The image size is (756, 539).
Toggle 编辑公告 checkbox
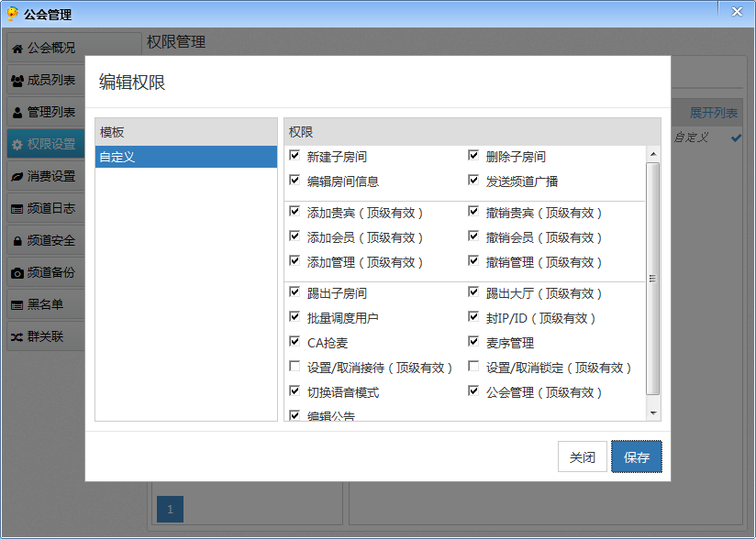(x=295, y=415)
